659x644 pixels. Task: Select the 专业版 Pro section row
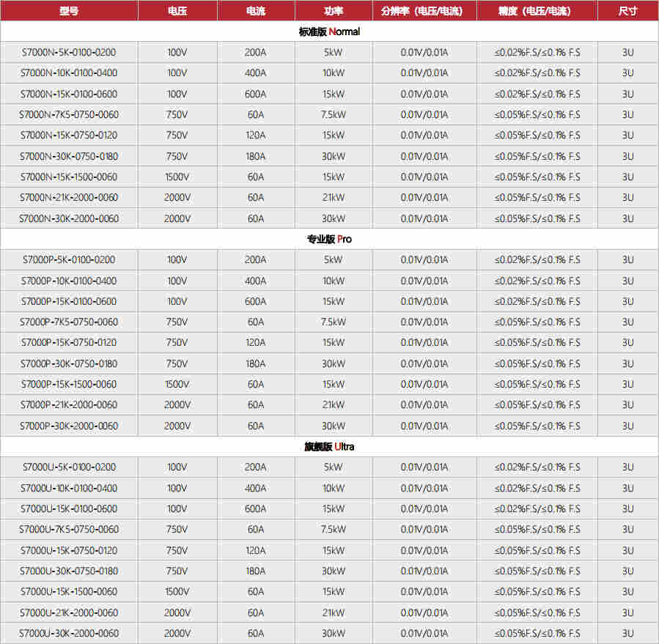pyautogui.click(x=329, y=239)
